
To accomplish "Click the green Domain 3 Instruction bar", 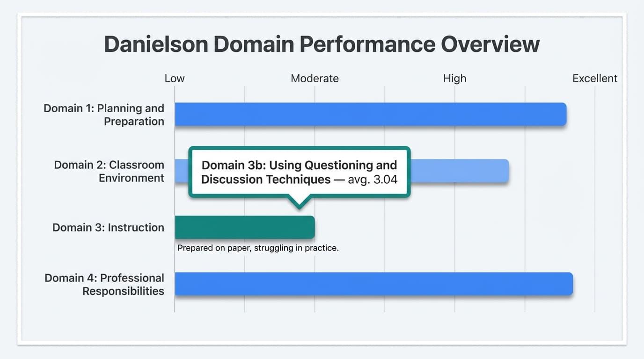I will click(x=245, y=228).
